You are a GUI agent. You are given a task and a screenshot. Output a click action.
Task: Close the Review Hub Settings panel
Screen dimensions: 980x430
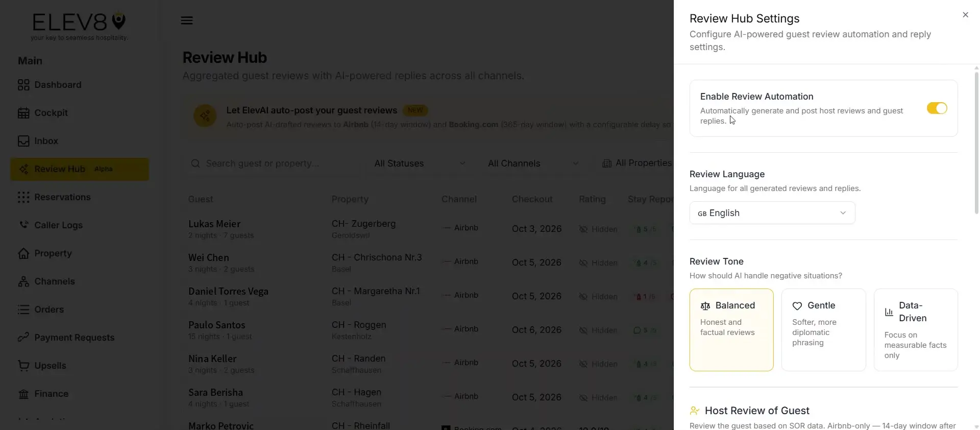(965, 15)
